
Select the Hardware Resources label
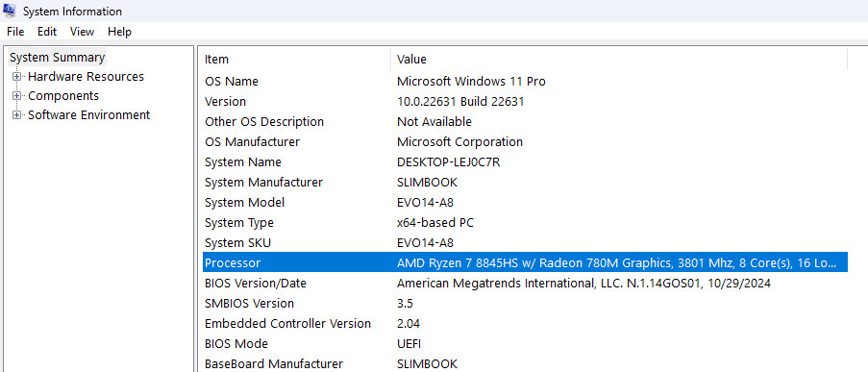(x=86, y=76)
